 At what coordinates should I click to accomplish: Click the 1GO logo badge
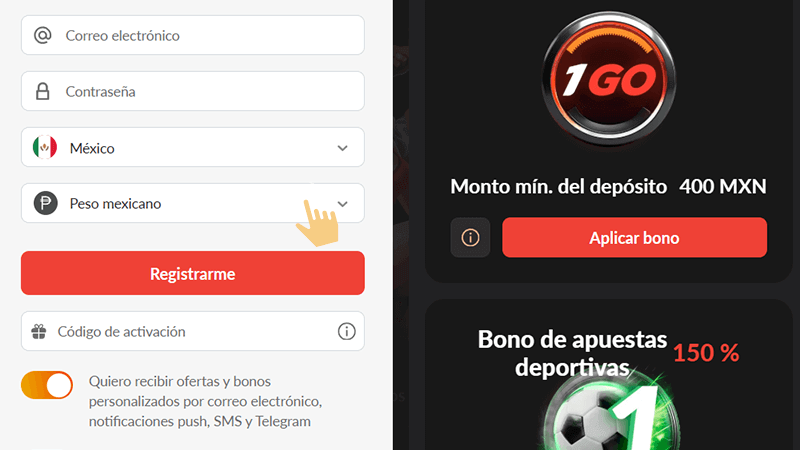(x=609, y=78)
